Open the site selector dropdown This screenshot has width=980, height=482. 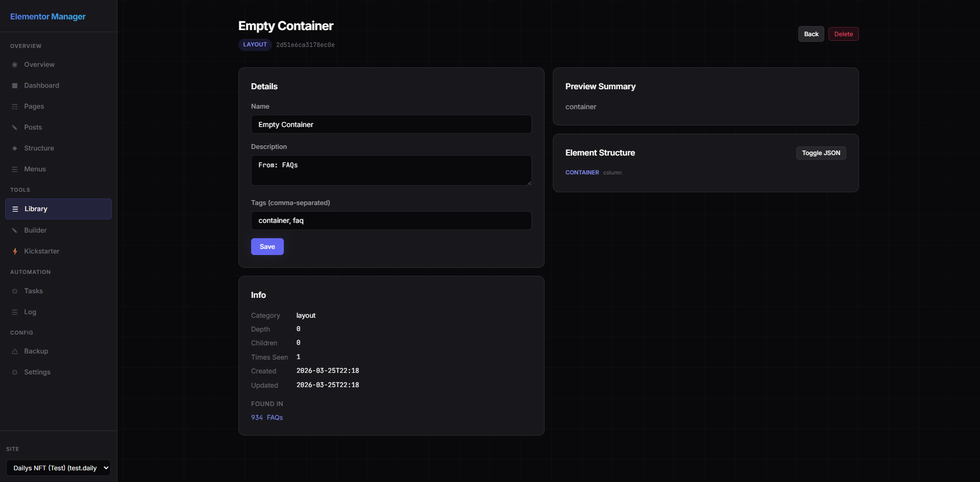[x=58, y=468]
